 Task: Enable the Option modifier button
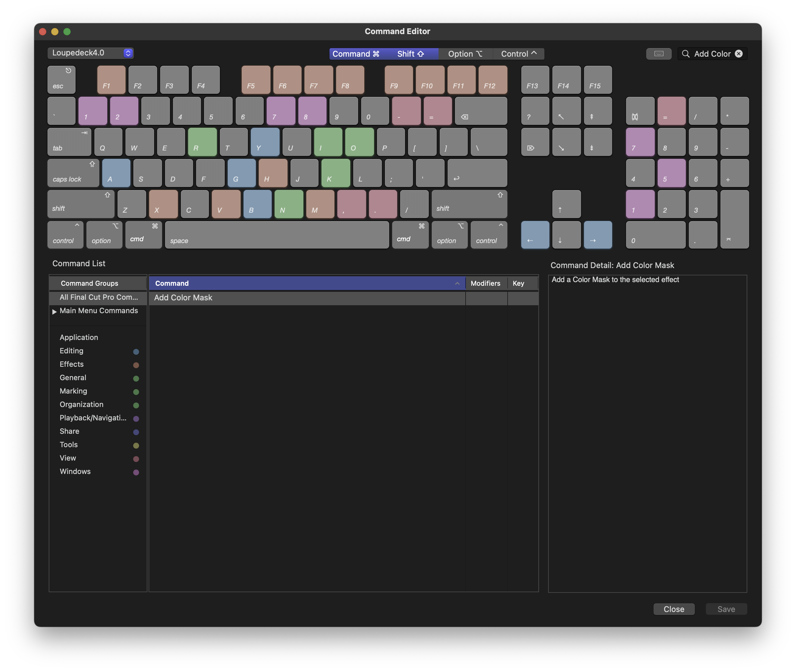click(x=465, y=54)
